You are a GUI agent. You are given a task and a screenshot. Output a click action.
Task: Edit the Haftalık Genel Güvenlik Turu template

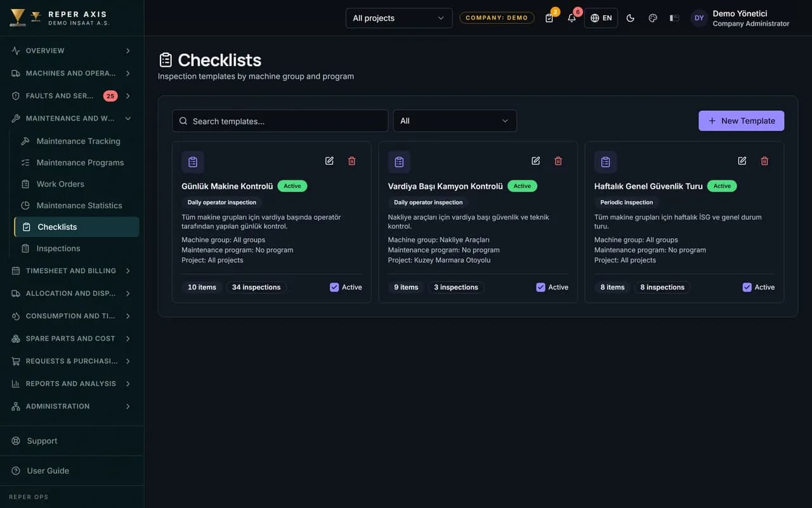click(x=742, y=161)
